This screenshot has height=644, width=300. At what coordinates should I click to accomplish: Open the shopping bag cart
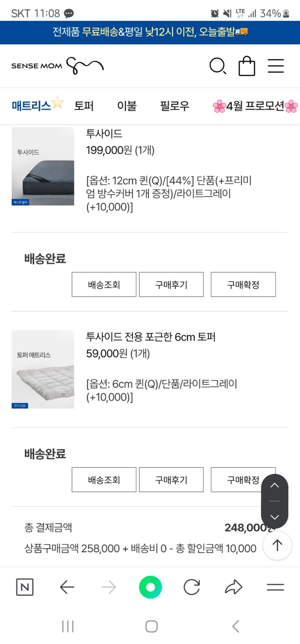tap(247, 66)
